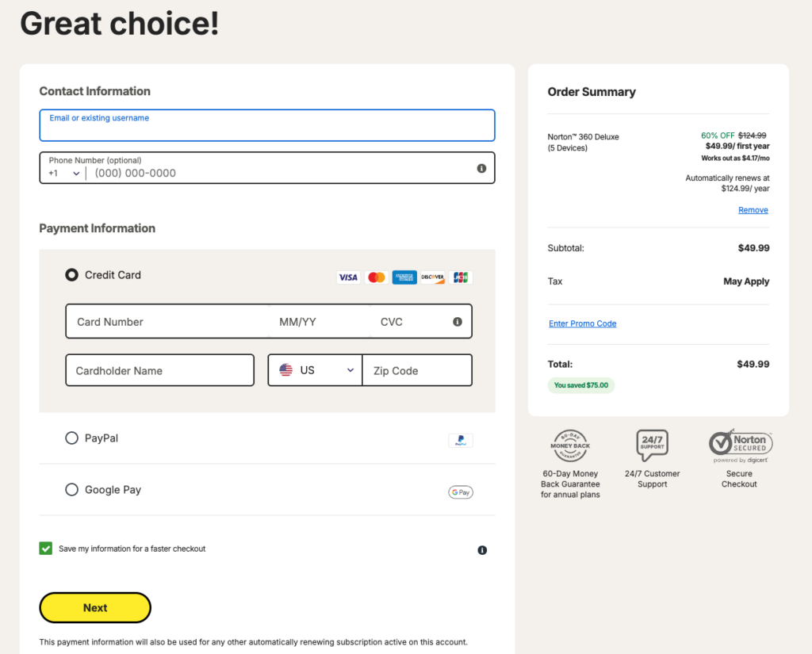Click the 60-Day Money Back badge

[570, 446]
